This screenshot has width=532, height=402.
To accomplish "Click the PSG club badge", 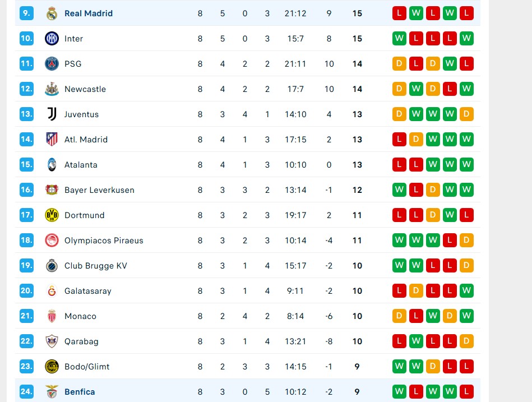I will pos(52,64).
